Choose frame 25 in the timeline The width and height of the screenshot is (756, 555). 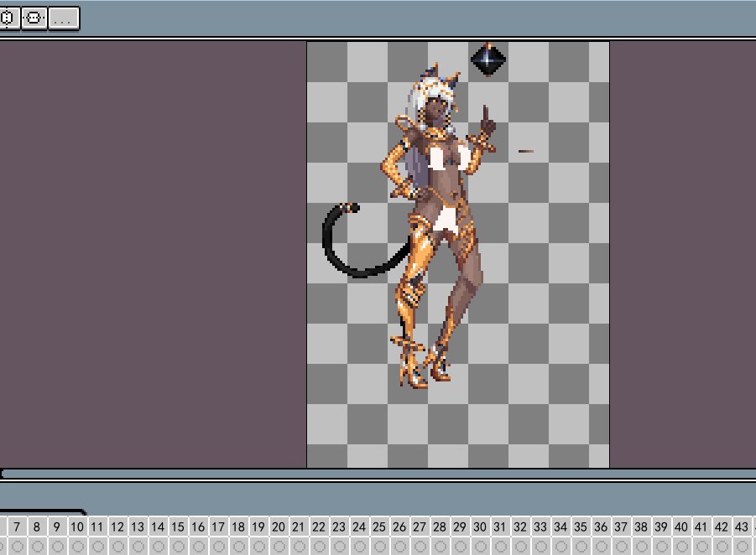coord(379,526)
